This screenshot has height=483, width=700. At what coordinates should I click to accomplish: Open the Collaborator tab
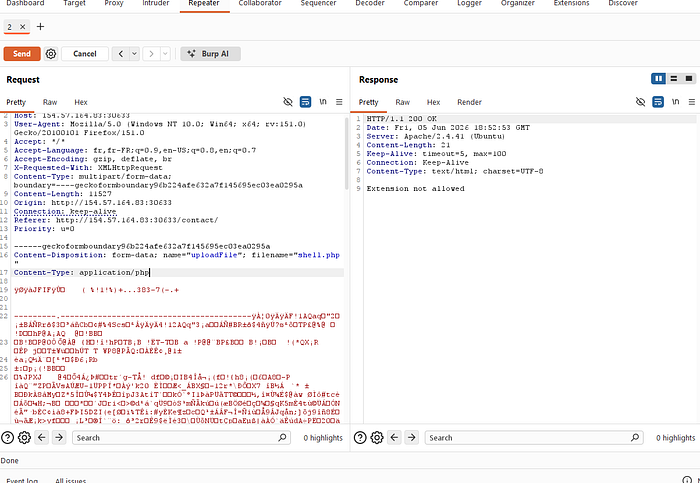tap(260, 4)
